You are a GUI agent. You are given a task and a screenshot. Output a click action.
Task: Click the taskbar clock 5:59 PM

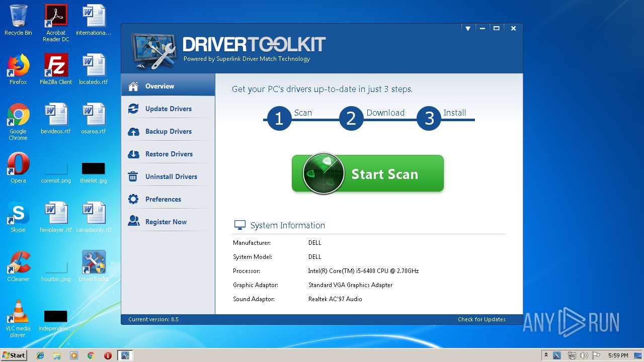pos(618,355)
